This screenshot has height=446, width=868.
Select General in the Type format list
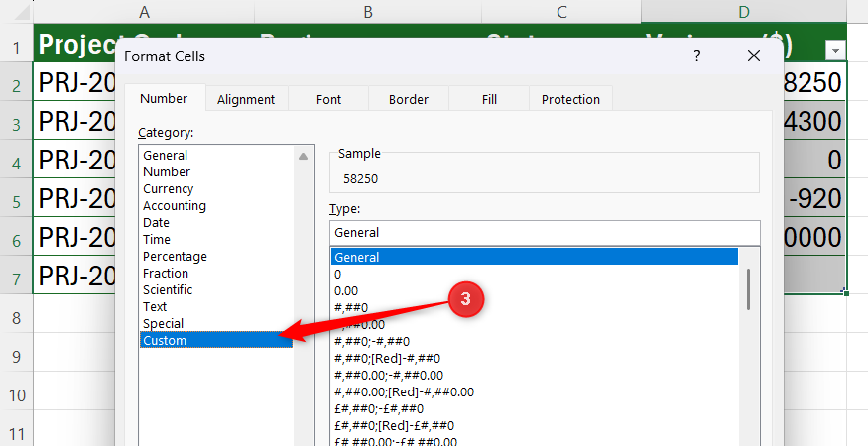click(535, 257)
